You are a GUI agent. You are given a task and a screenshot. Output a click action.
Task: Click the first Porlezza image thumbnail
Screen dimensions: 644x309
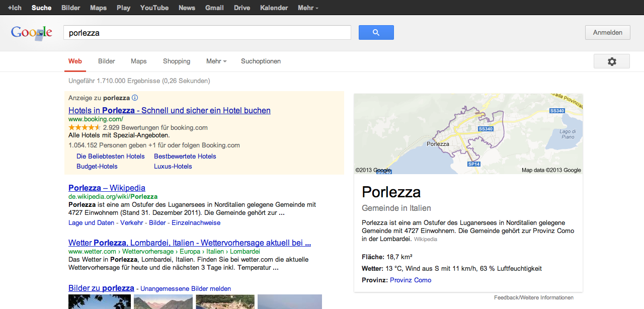100,302
